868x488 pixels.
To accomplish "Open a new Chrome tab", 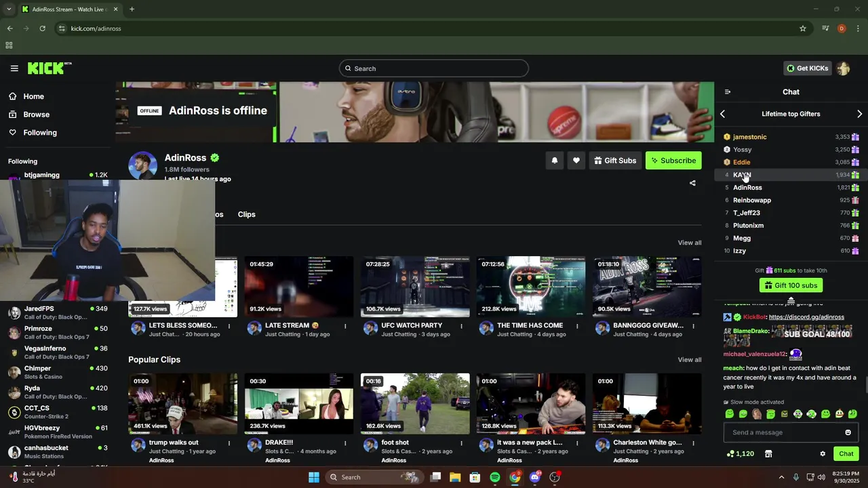I will click(132, 9).
